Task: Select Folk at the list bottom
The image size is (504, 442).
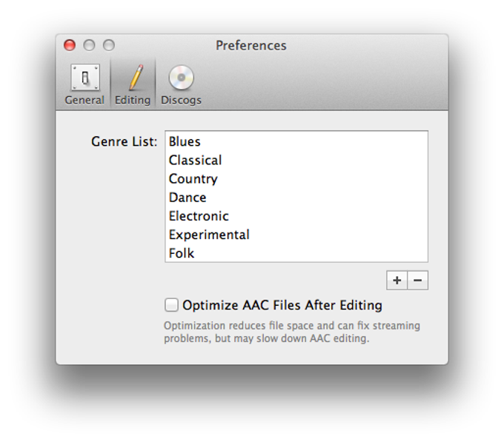Action: 296,253
